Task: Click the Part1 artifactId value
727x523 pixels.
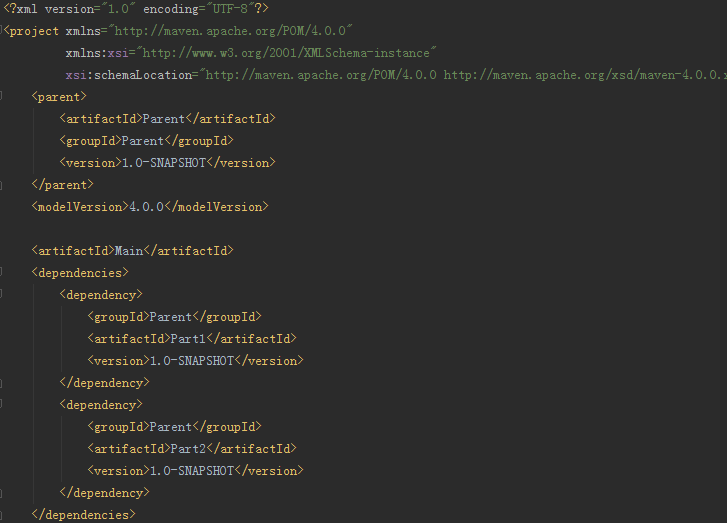Action: click(188, 339)
